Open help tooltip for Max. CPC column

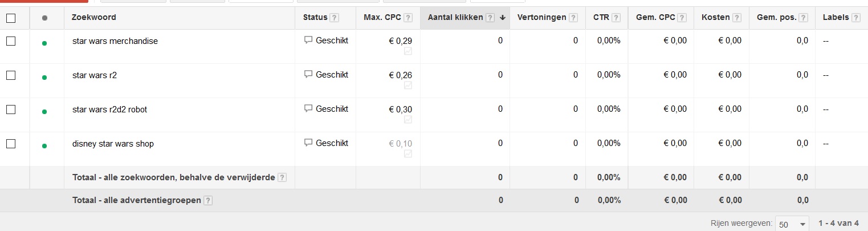coord(408,18)
